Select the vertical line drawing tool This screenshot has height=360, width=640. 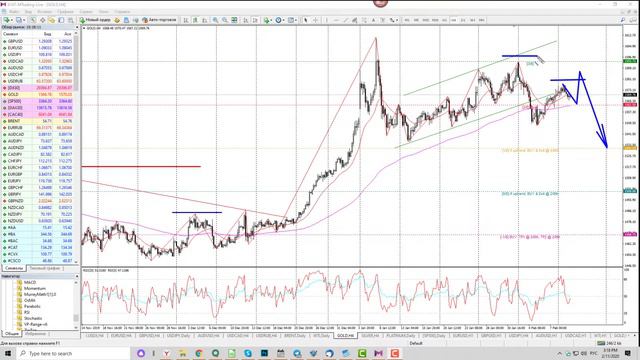(x=327, y=20)
